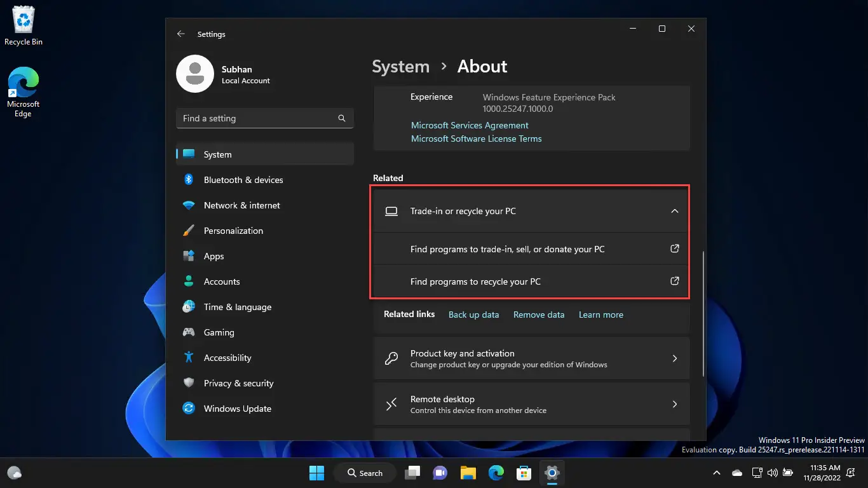Open Remote desktop chevron arrow

click(675, 404)
